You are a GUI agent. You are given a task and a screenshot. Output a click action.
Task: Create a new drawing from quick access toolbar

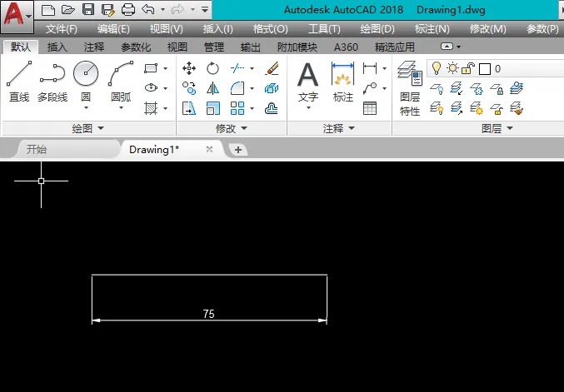tap(48, 10)
